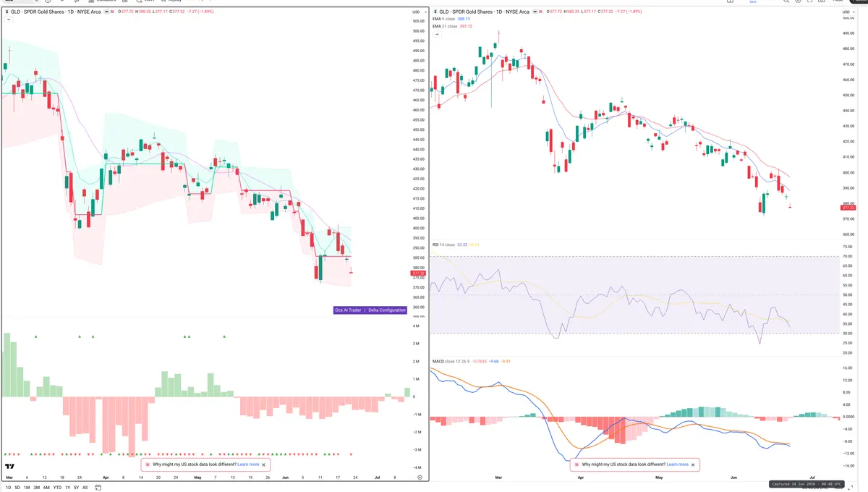Open Learn more link in left chart notice
The width and height of the screenshot is (868, 492).
(248, 465)
